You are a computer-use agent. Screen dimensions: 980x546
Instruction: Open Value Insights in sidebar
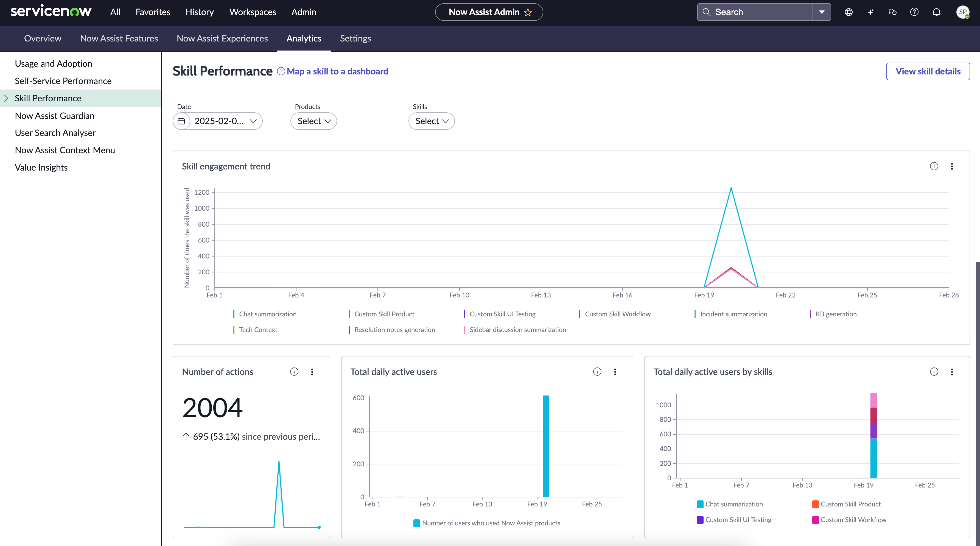click(41, 168)
